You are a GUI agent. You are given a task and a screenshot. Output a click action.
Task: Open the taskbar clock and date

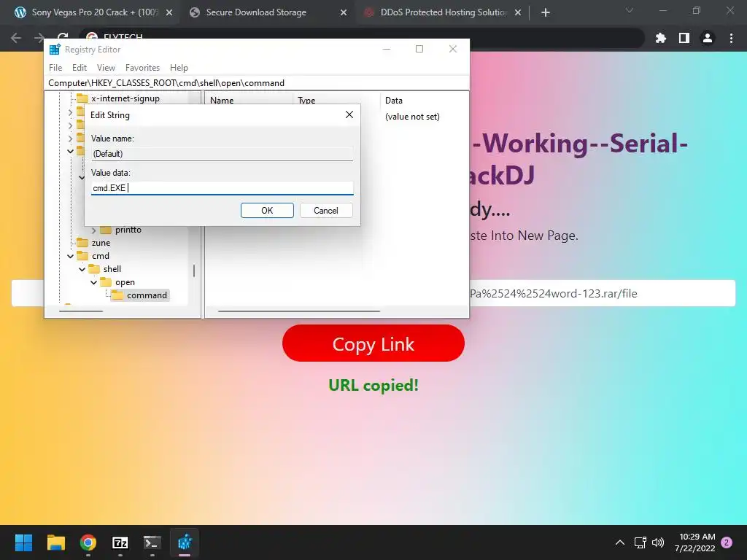tap(695, 542)
